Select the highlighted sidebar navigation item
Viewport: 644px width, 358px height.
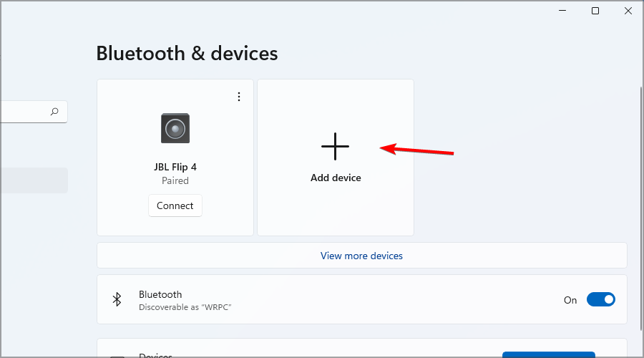pyautogui.click(x=34, y=180)
